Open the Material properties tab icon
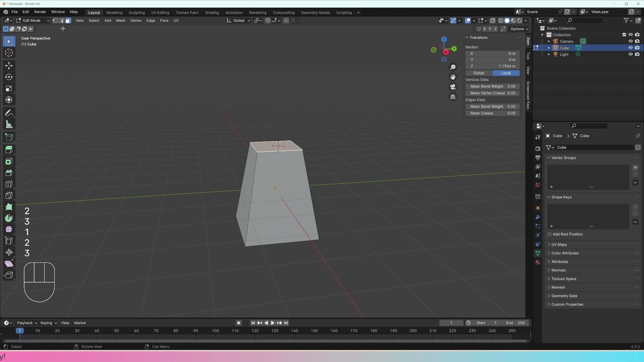 click(x=538, y=262)
